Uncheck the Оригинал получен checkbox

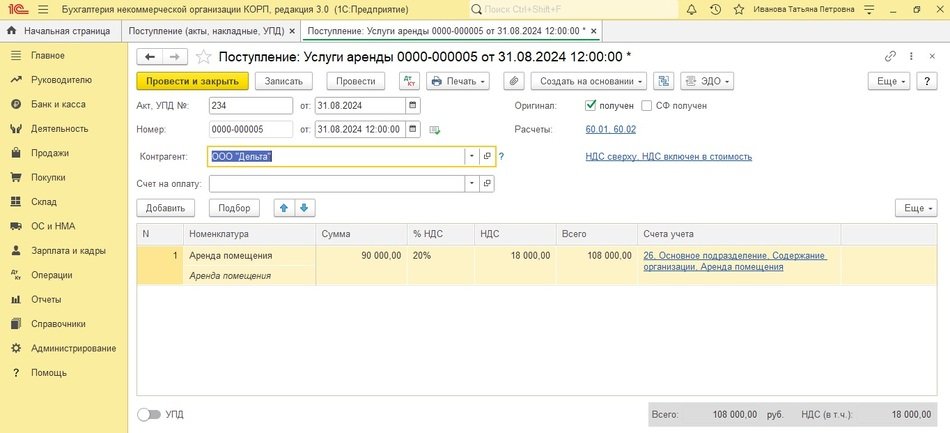pyautogui.click(x=591, y=105)
